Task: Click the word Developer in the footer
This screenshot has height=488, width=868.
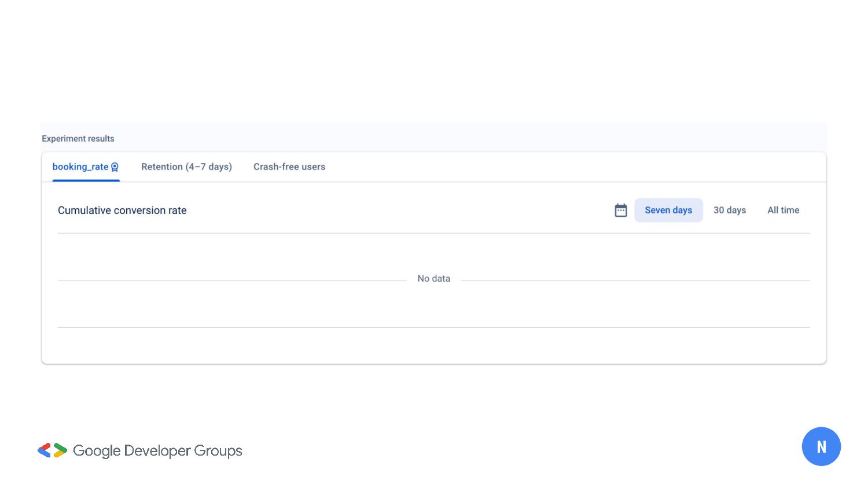Action: pos(157,451)
